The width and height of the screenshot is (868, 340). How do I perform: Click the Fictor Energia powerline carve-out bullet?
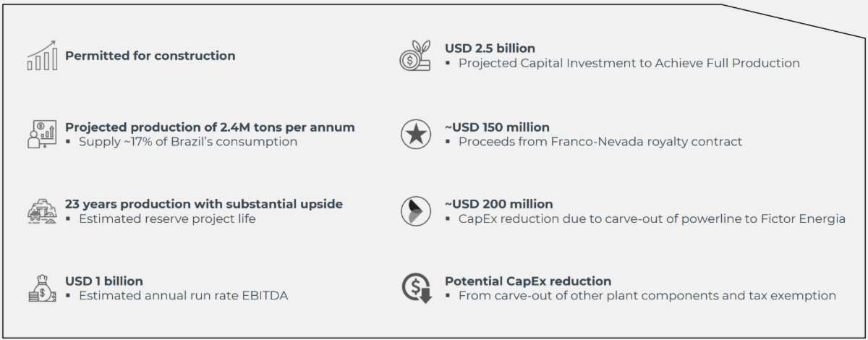click(x=651, y=218)
